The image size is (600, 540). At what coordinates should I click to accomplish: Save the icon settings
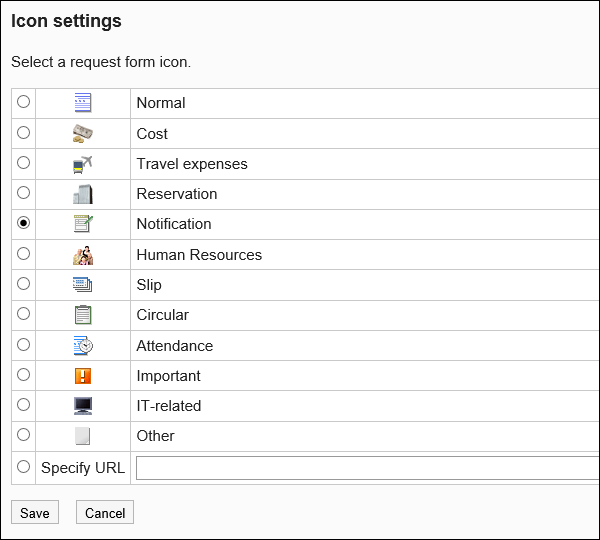pos(35,512)
